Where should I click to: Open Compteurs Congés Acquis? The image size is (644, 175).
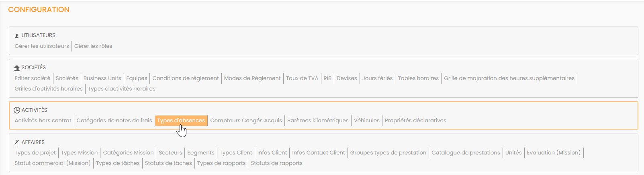pyautogui.click(x=246, y=121)
